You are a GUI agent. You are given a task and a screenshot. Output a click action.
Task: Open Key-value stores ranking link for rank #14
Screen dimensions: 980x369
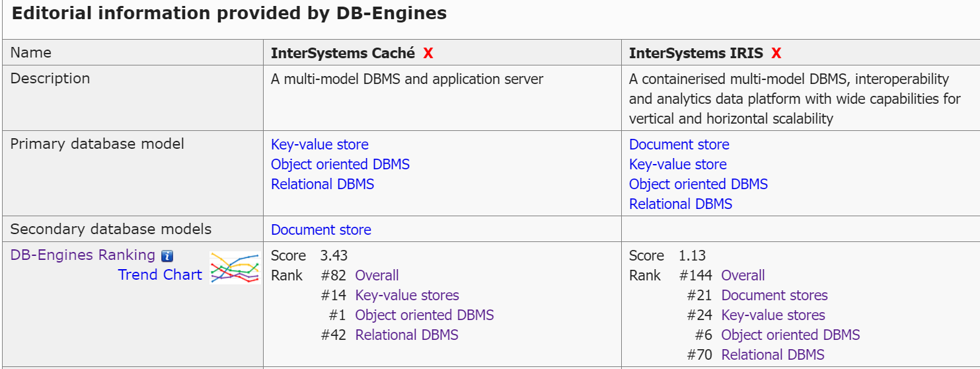[407, 296]
